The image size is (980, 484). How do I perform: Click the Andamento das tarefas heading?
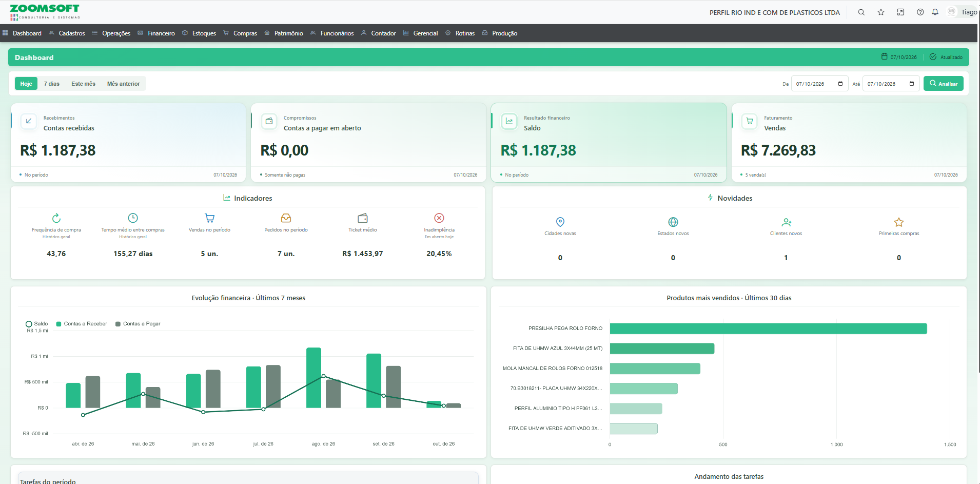[729, 477]
